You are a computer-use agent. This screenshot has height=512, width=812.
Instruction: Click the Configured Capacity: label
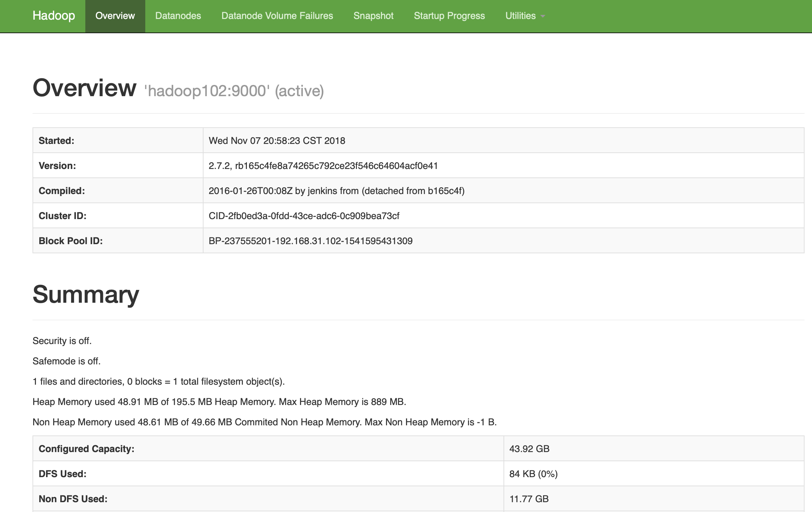pyautogui.click(x=86, y=449)
